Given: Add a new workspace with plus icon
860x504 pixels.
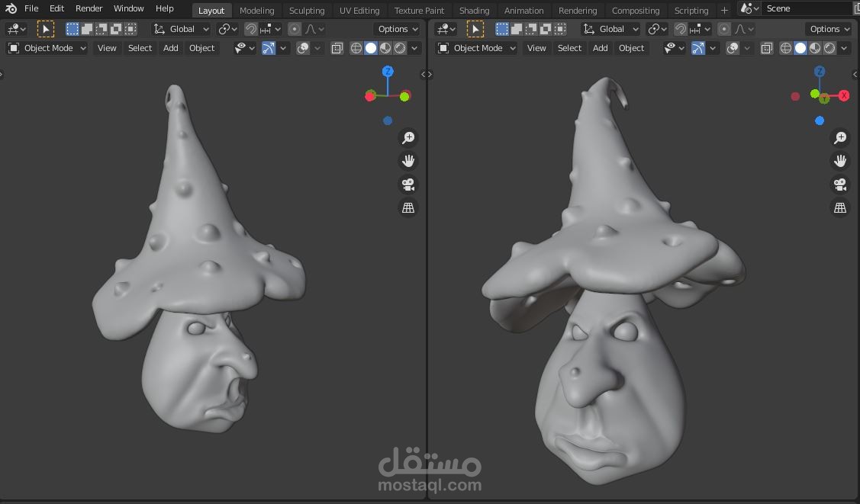Looking at the screenshot, I should pyautogui.click(x=724, y=11).
